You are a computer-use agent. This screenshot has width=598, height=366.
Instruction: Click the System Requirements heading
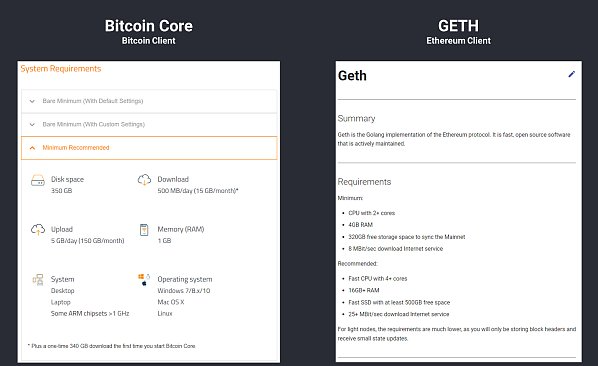(x=61, y=69)
